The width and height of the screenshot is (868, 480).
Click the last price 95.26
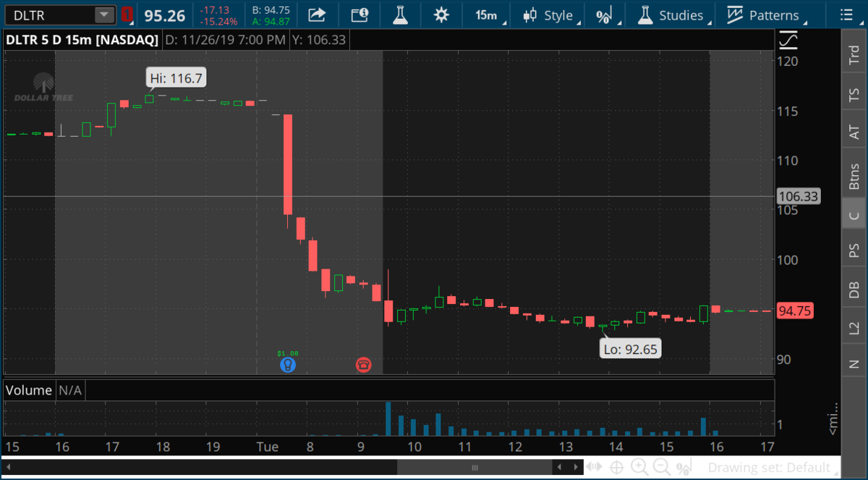pos(164,15)
